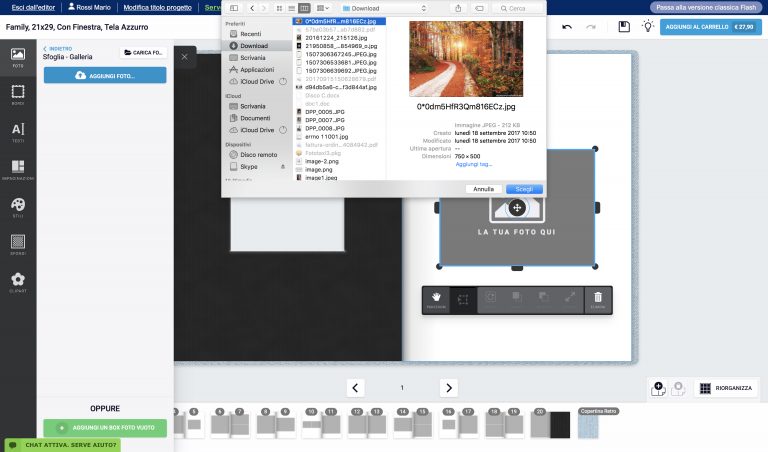Click the undo arrow in the editor header
Image resolution: width=768 pixels, height=452 pixels.
pos(567,27)
